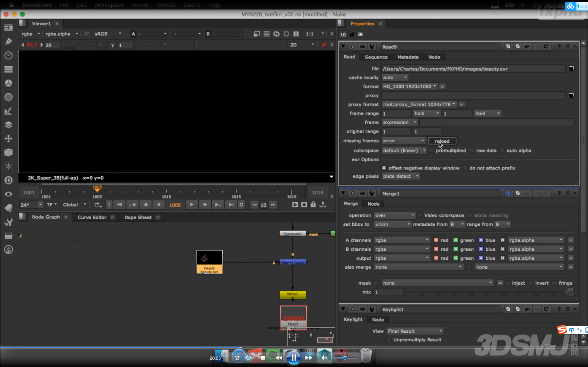The width and height of the screenshot is (588, 367).
Task: Expand the Merge operation 'over' dropdown
Action: 395,215
